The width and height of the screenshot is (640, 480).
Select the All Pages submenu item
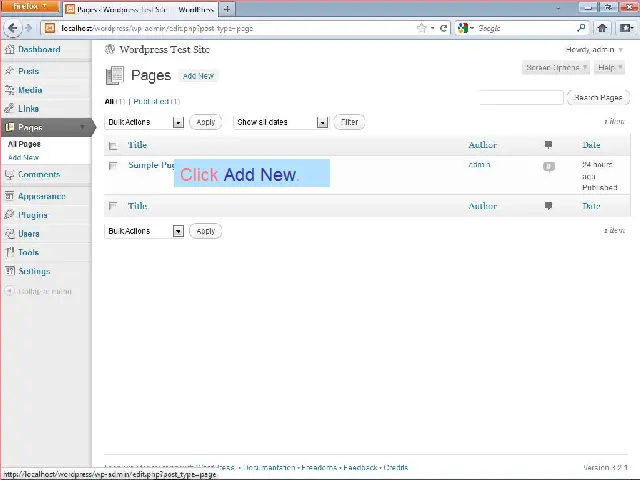pos(24,144)
